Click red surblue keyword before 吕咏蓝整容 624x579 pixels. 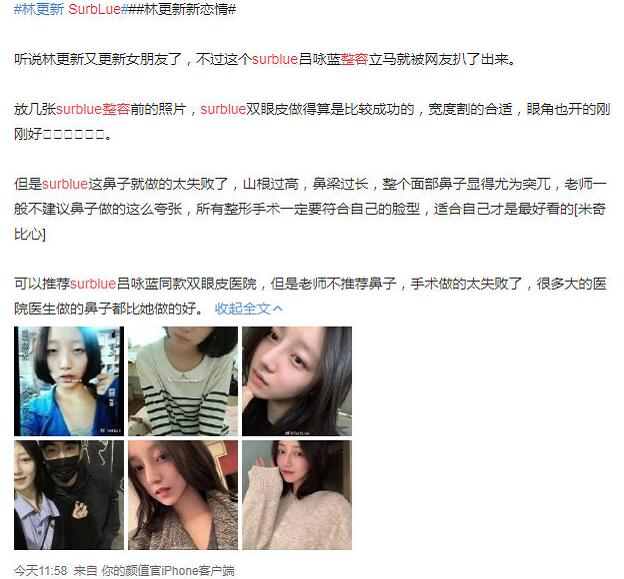(275, 59)
